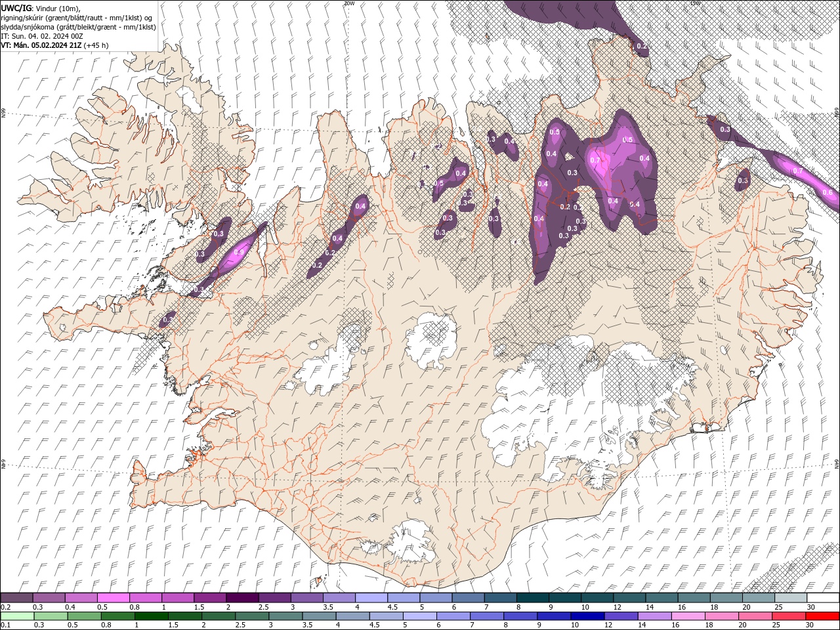
Task: Pick the bright pink 0.5 swatch in snow scale
Action: [x=113, y=598]
